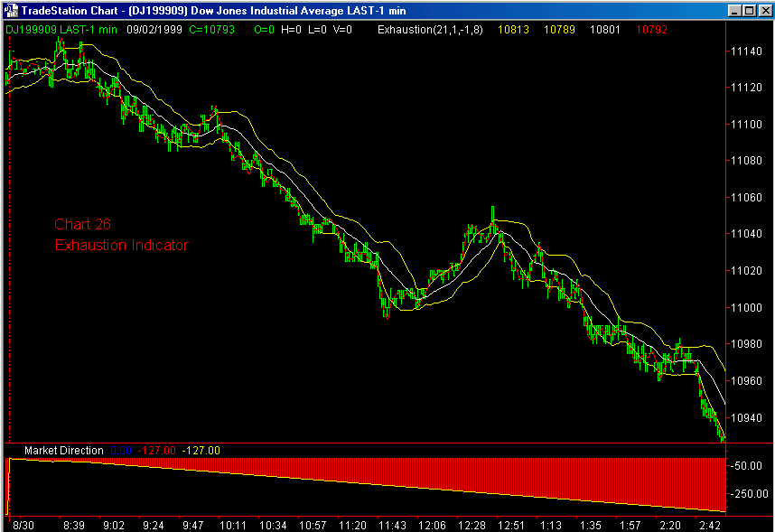Click the 'Chart 26' annotation text
This screenshot has width=775, height=532.
point(82,225)
